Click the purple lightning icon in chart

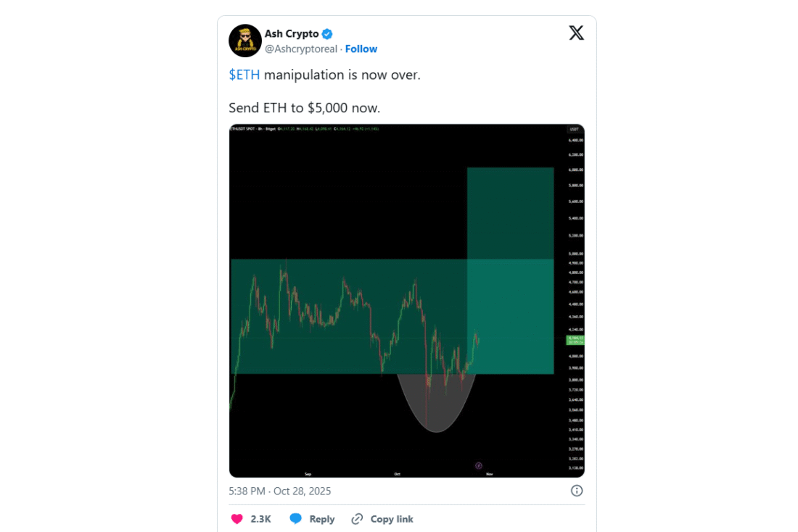478,465
